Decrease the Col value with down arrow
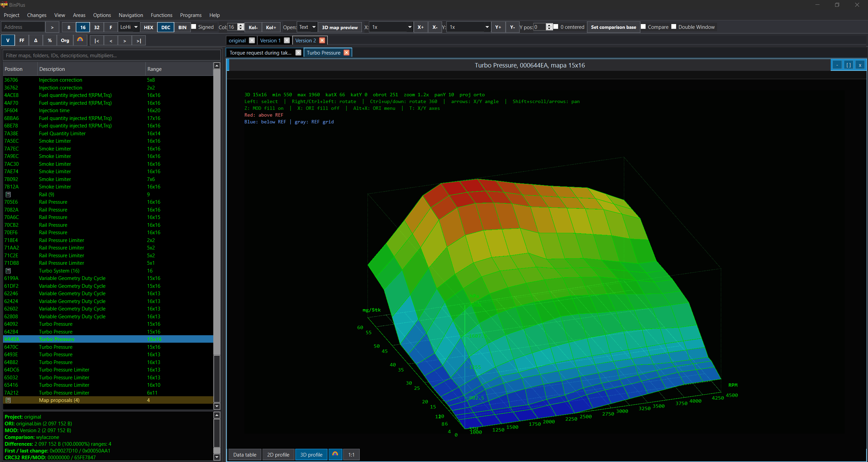Image resolution: width=868 pixels, height=462 pixels. [241, 29]
